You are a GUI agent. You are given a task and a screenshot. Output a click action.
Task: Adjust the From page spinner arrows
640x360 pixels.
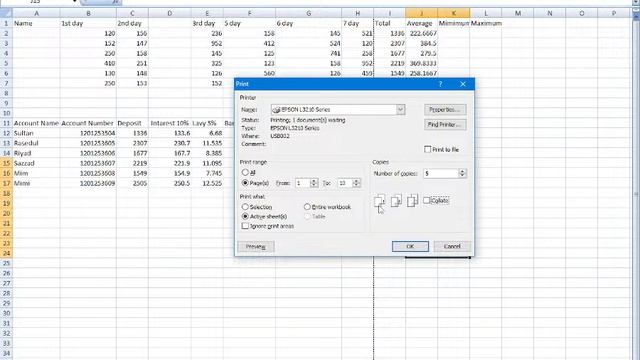click(x=314, y=183)
